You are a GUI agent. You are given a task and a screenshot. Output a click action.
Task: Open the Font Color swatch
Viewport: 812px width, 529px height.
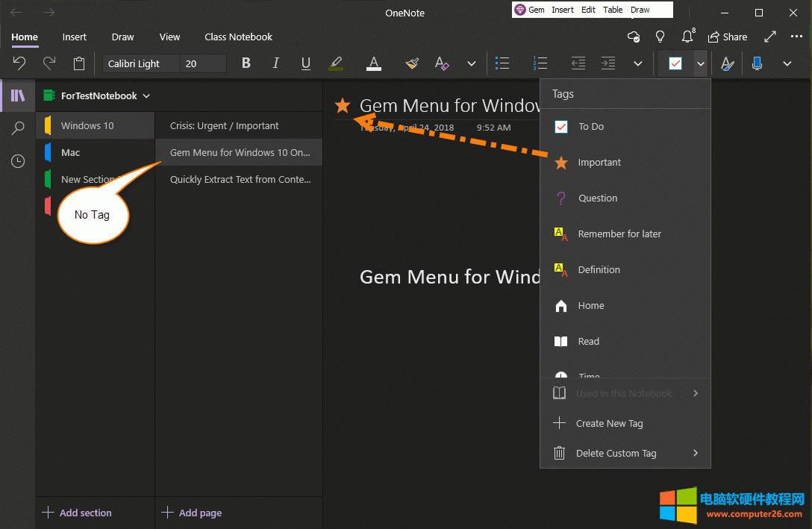pyautogui.click(x=373, y=63)
